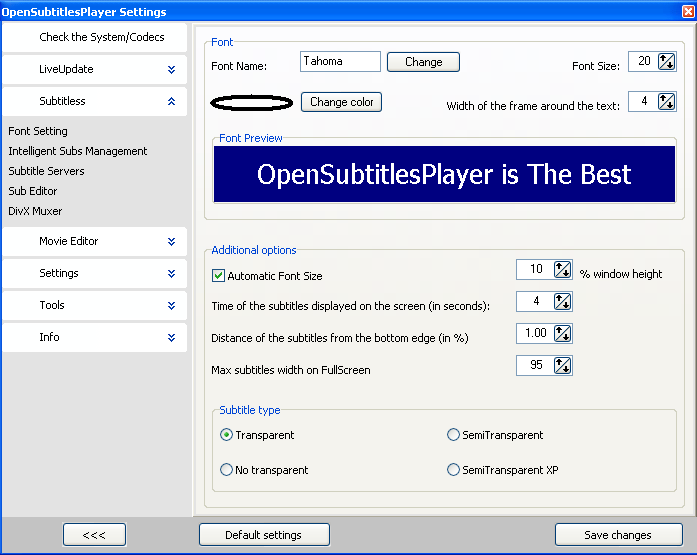Click the window height value 10
Viewport: 697px width, 555px height.
coord(536,269)
